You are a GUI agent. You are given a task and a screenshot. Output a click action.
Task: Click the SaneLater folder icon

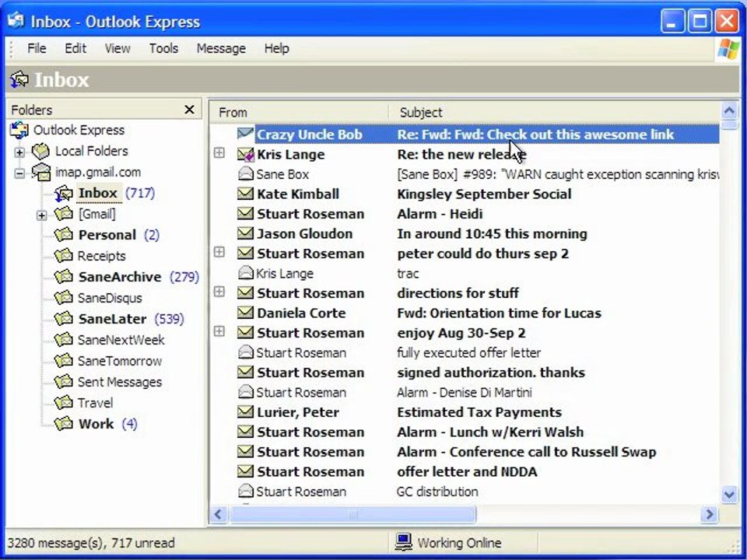[63, 319]
